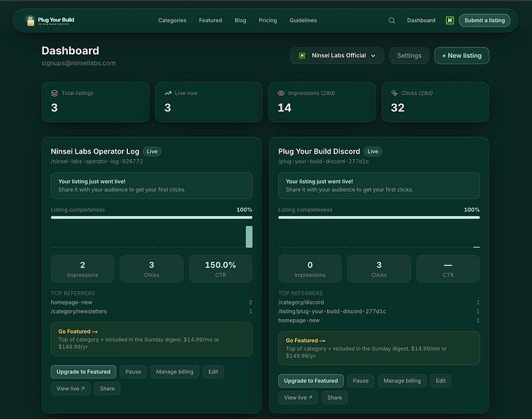This screenshot has height=419, width=532.
Task: Click the Ninsei Labs Operator Log title
Action: pyautogui.click(x=95, y=152)
